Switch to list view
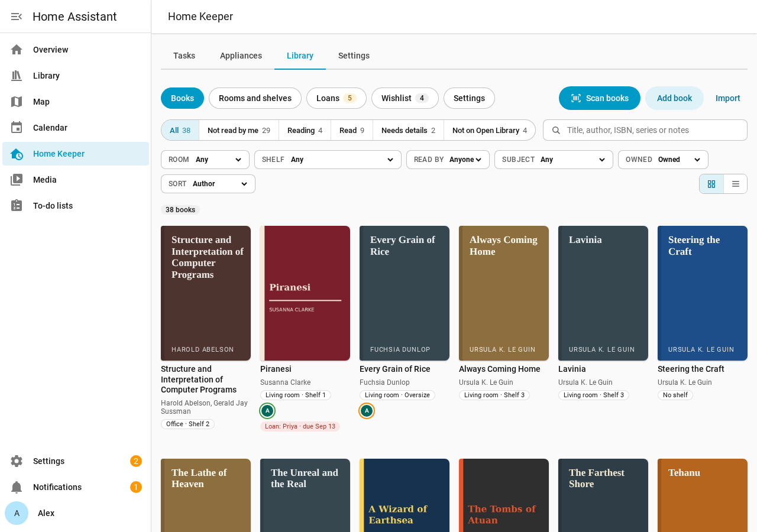 coord(736,184)
